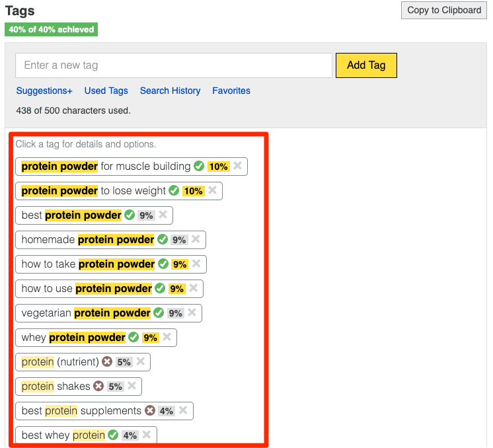This screenshot has height=448, width=493.
Task: Delete the 'best whey protein' tag
Action: coord(146,435)
